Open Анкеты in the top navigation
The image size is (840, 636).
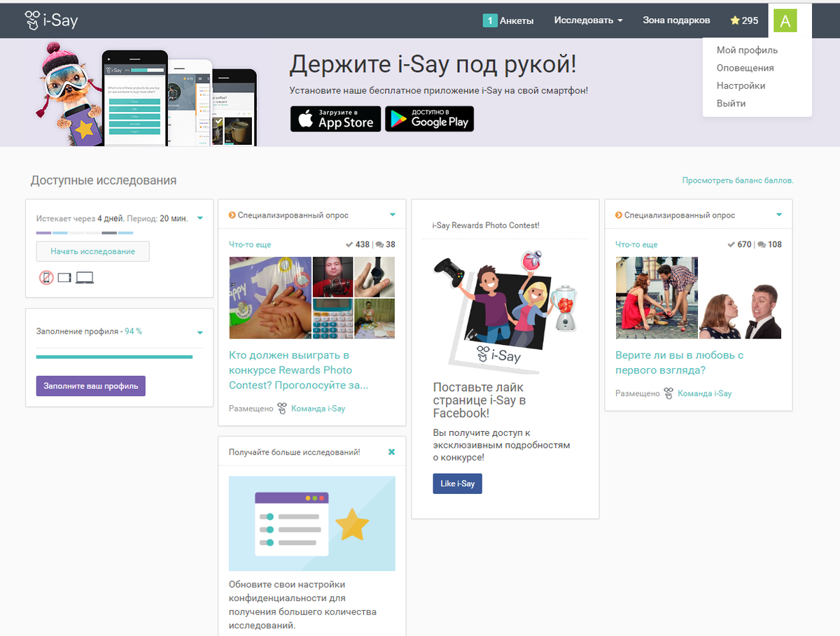click(x=517, y=20)
